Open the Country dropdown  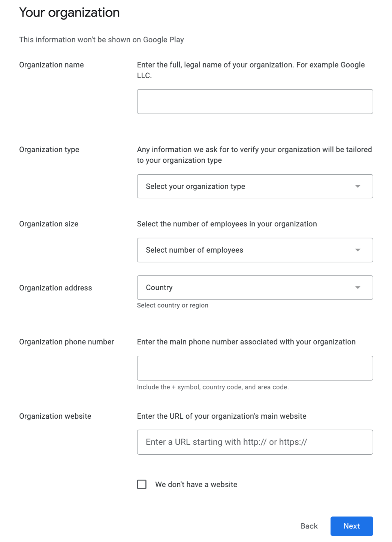[x=255, y=287]
